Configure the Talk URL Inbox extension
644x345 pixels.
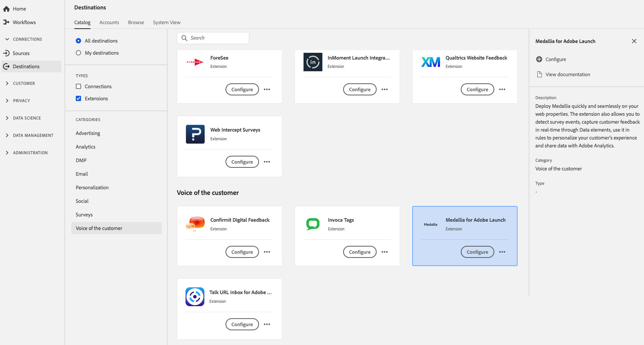(x=242, y=324)
